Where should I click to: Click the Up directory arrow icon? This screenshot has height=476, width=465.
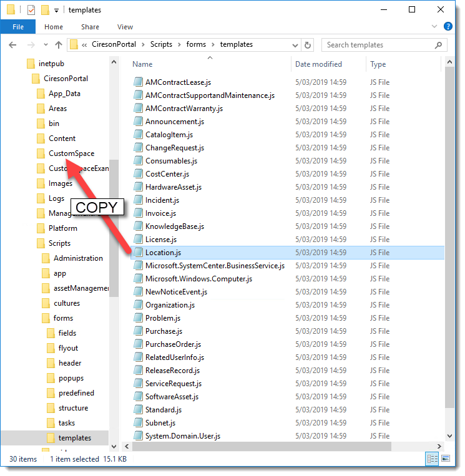59,45
